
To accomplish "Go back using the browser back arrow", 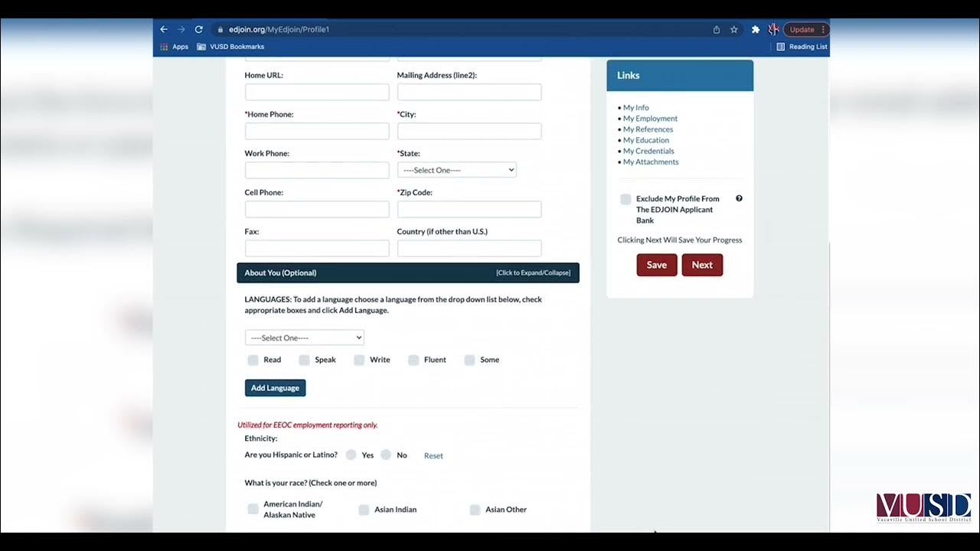I will point(163,29).
